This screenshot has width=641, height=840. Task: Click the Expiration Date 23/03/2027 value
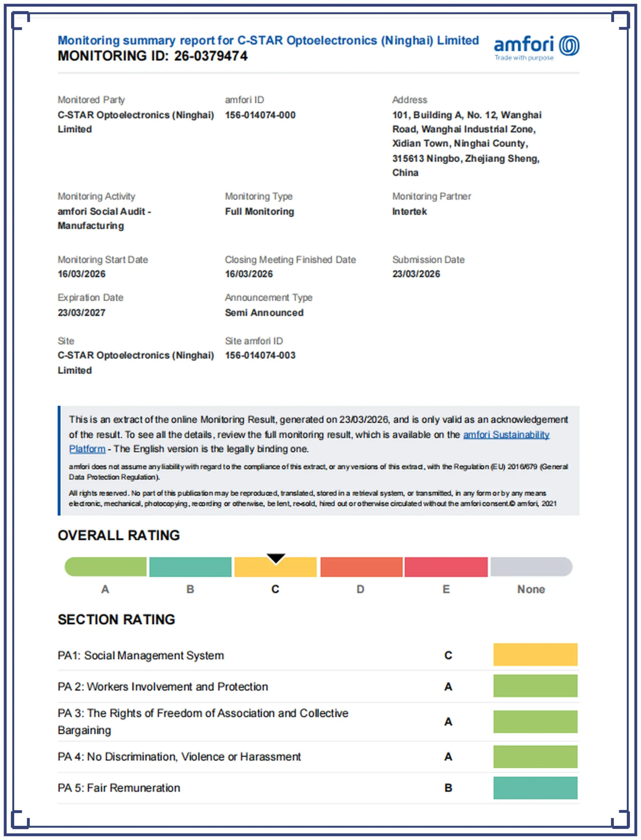click(x=81, y=312)
